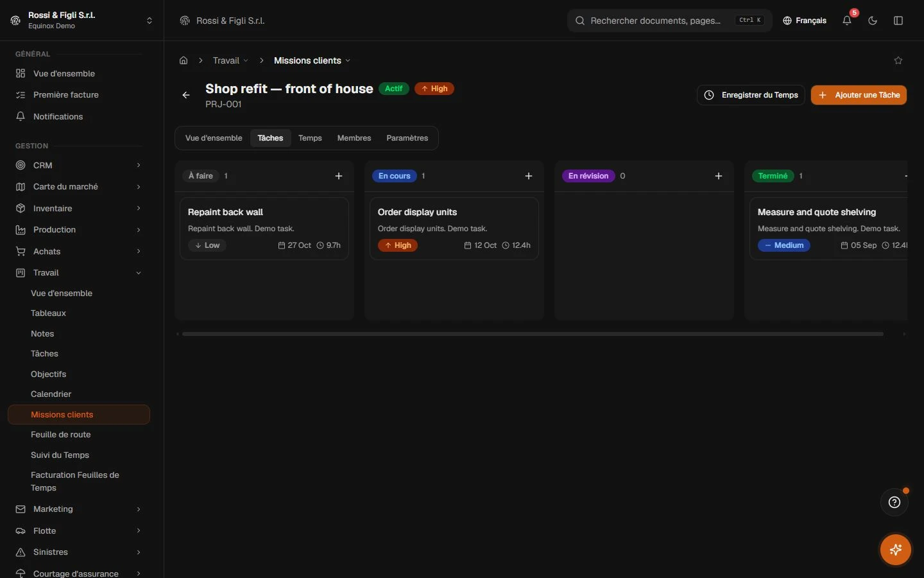Switch to the Temps tab
924x578 pixels.
pos(310,138)
